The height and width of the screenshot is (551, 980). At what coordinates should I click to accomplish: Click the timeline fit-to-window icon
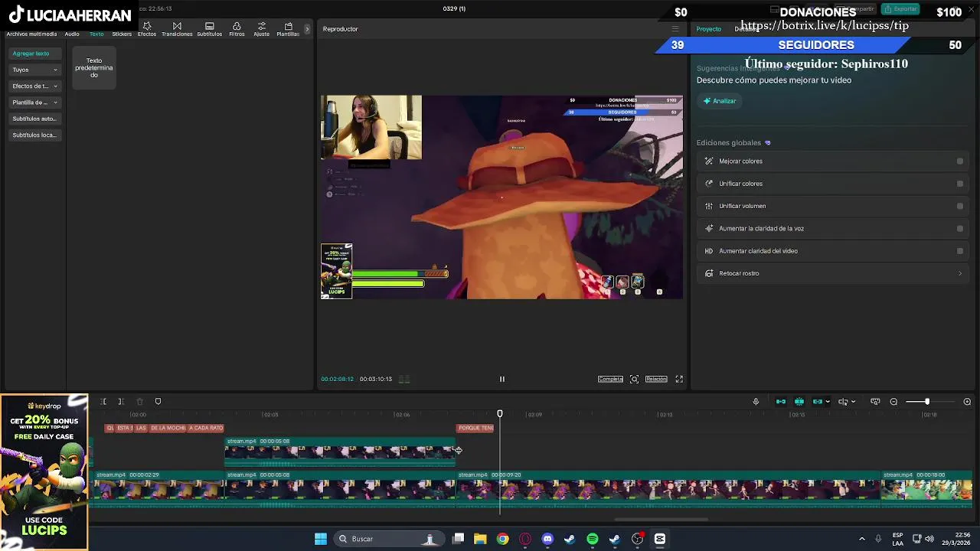pos(875,402)
